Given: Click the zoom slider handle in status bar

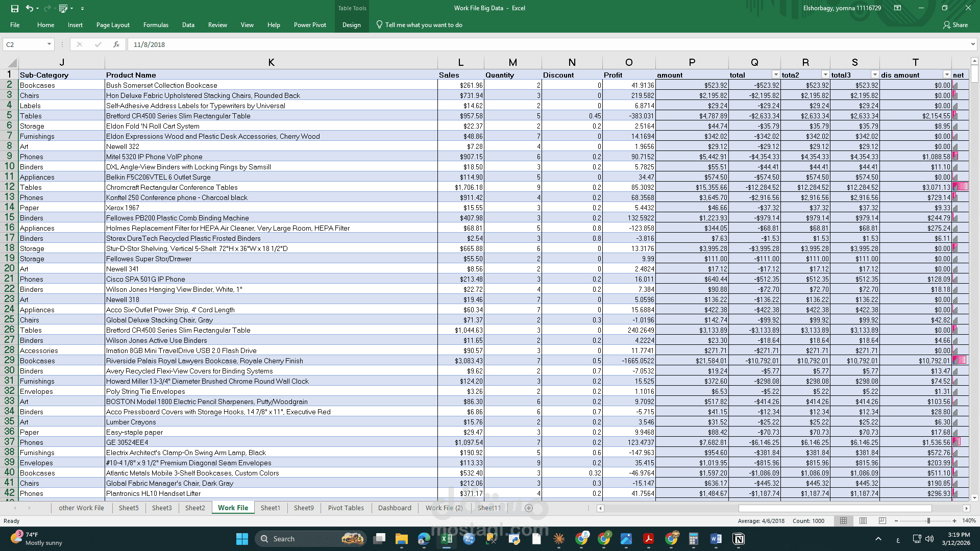Looking at the screenshot, I should click(928, 521).
